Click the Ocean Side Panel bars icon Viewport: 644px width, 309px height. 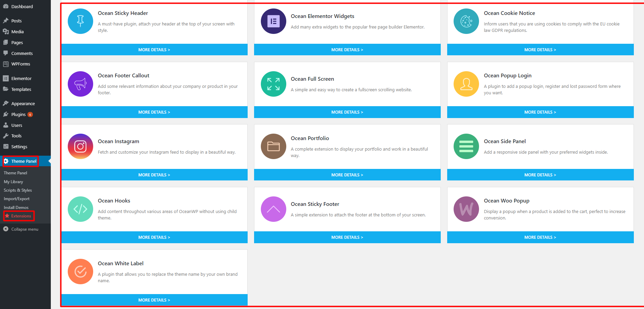[466, 146]
